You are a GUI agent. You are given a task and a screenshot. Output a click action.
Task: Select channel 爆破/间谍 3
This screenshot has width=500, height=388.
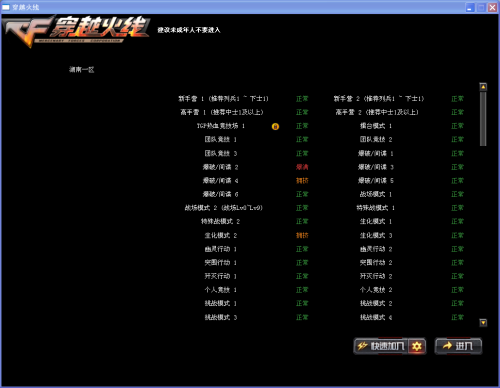click(x=376, y=167)
